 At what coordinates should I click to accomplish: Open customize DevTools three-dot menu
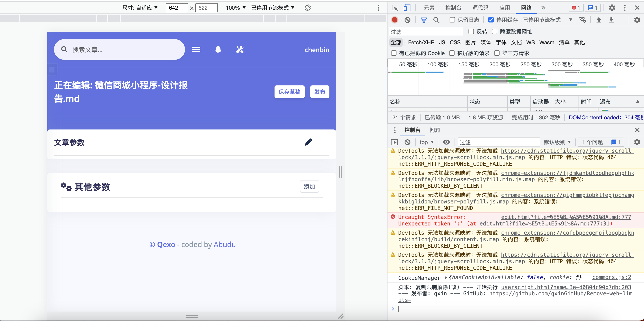click(x=624, y=8)
